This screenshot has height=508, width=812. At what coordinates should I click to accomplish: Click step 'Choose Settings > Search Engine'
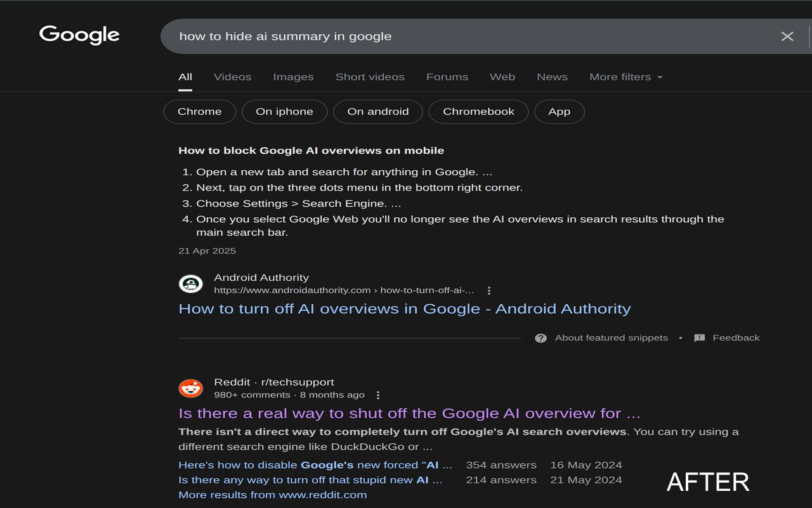tap(298, 204)
